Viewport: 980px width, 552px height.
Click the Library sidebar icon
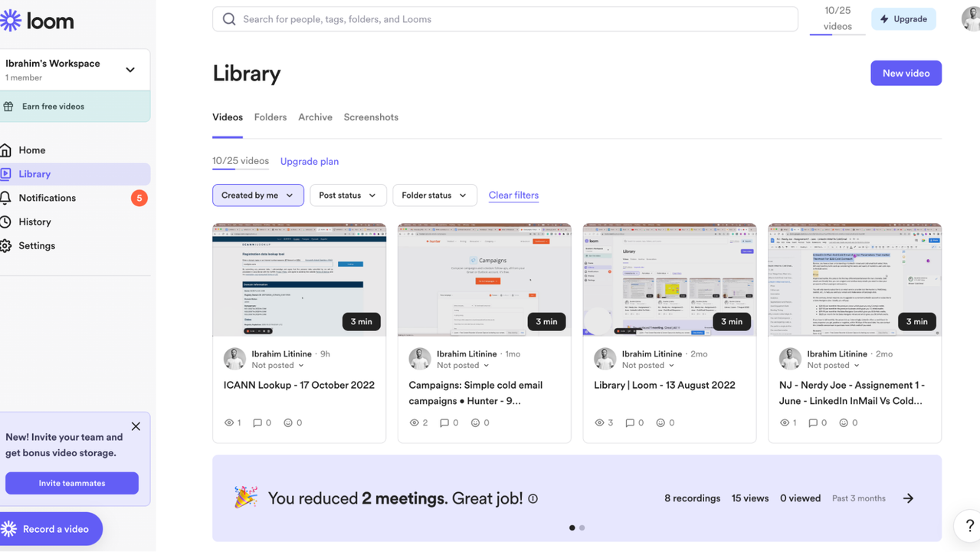tap(6, 174)
